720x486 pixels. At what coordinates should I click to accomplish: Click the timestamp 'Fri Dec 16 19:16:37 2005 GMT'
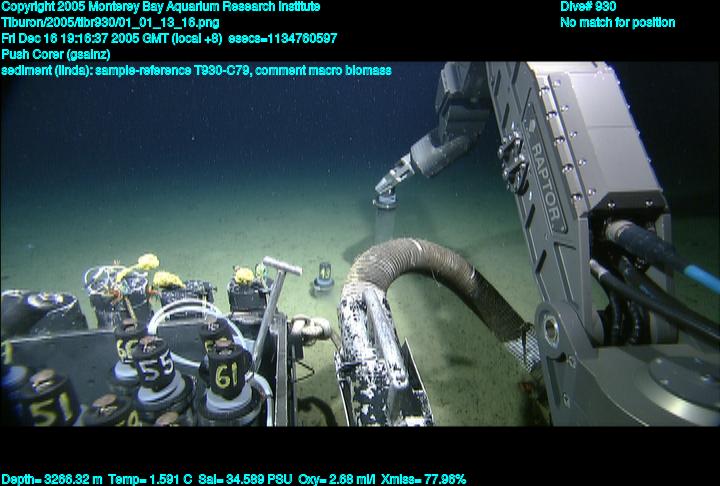85,39
